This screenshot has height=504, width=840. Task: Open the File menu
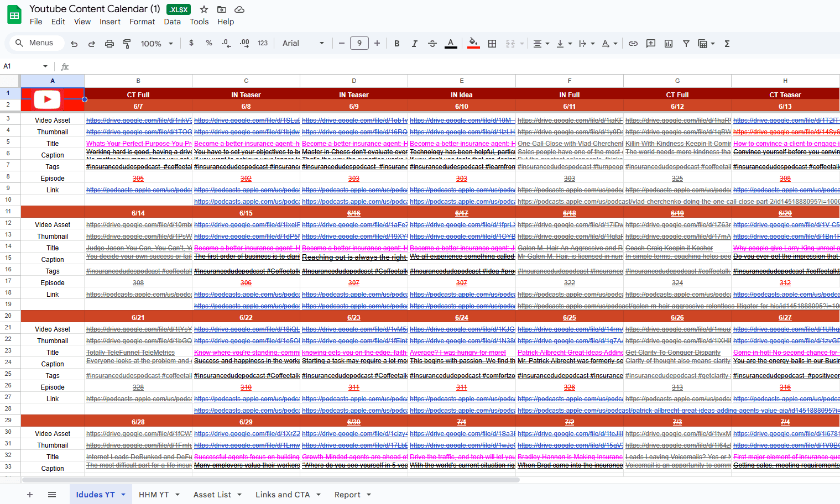pos(36,22)
